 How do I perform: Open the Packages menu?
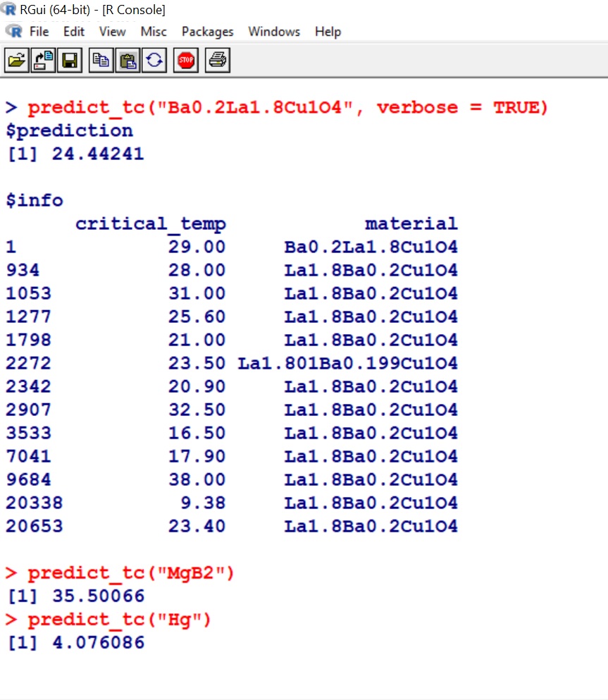point(207,32)
